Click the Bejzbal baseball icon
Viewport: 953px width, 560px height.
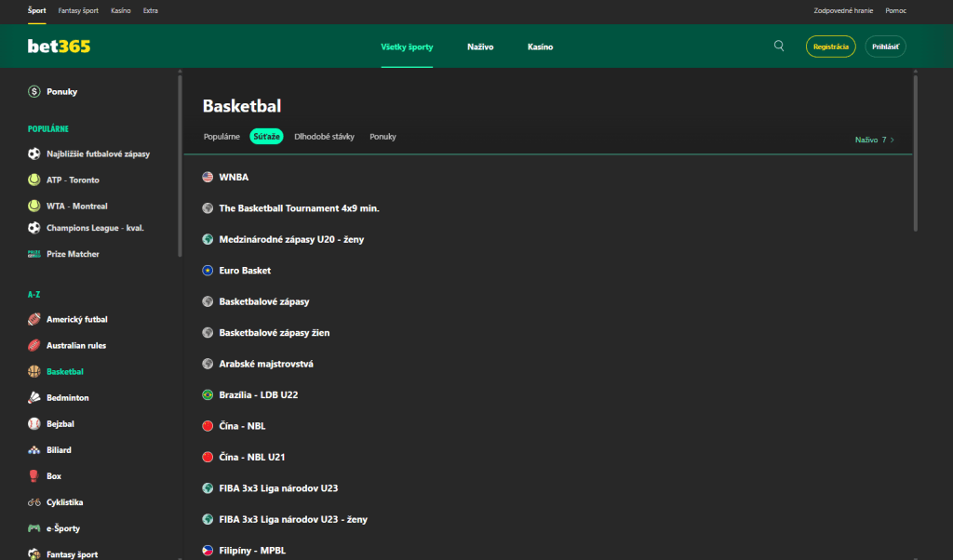click(x=34, y=424)
